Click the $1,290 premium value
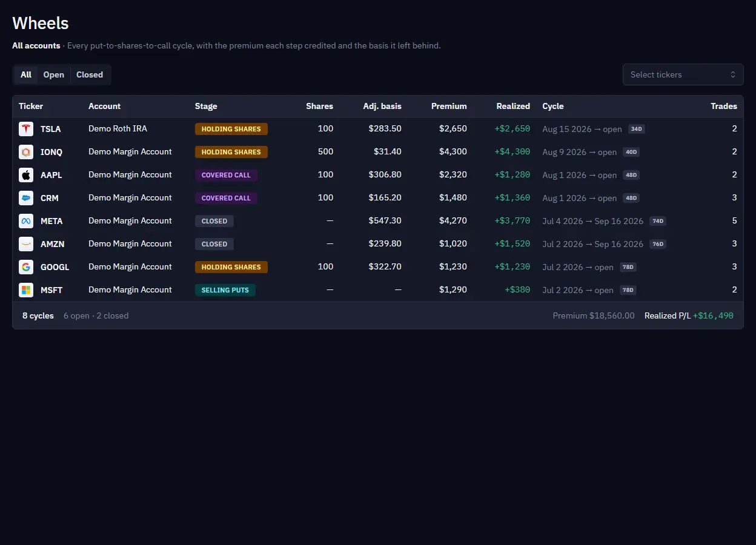 coord(453,289)
